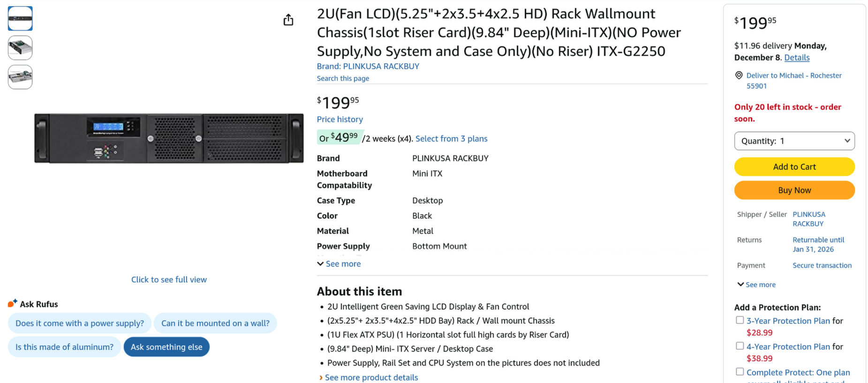Select the Complete Protect plan checkbox
This screenshot has height=383, width=868.
click(x=740, y=371)
